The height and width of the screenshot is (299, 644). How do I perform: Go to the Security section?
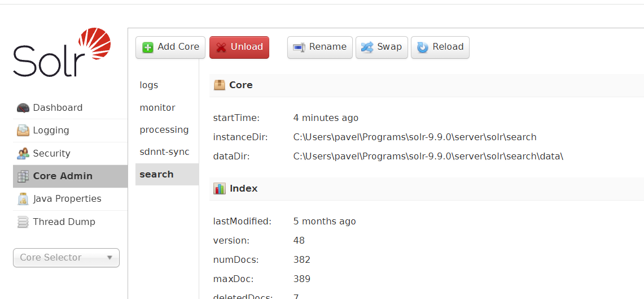click(70, 153)
